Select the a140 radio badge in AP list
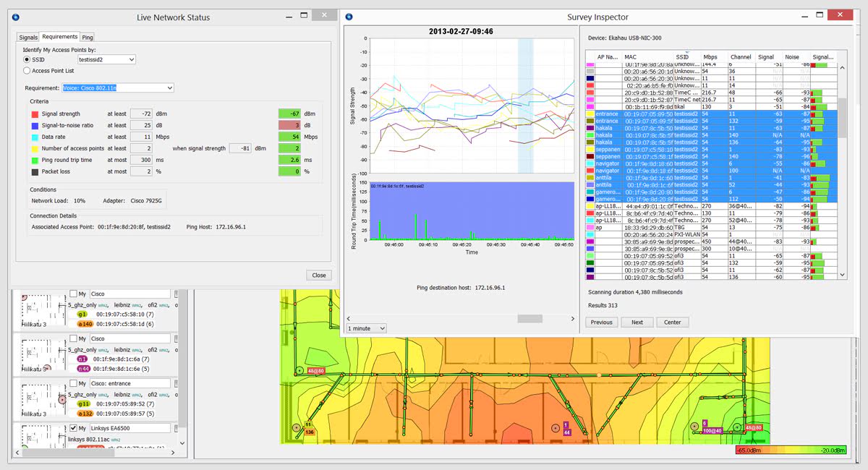Viewport: 868px width, 470px height. pos(85,324)
